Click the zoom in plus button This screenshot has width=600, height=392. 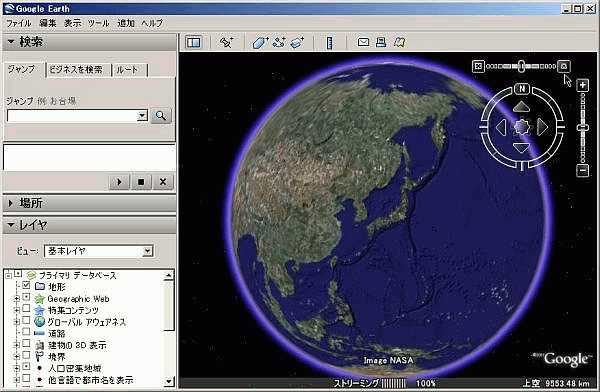click(x=582, y=85)
